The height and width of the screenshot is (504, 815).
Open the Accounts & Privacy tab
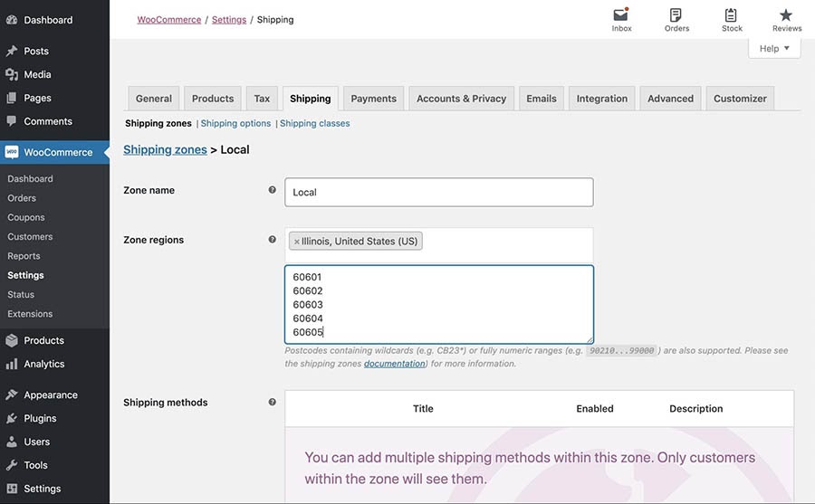coord(461,99)
